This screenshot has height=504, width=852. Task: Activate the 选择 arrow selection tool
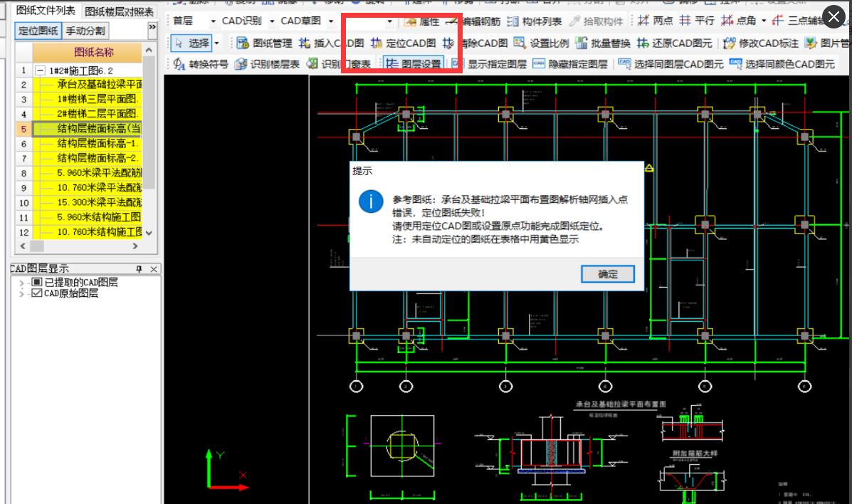(191, 43)
